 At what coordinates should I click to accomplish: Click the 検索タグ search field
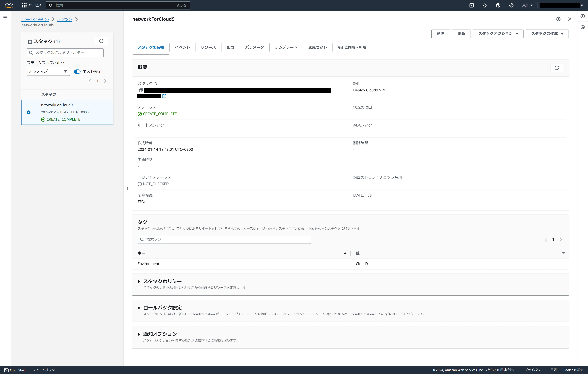click(224, 239)
